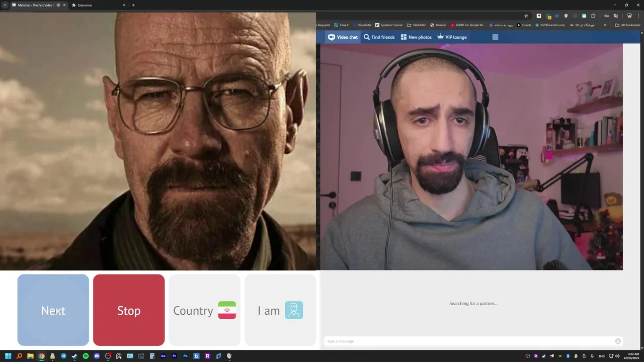The height and width of the screenshot is (362, 644).
Task: Open the Chrome Extensions puzzle icon
Action: point(593,16)
